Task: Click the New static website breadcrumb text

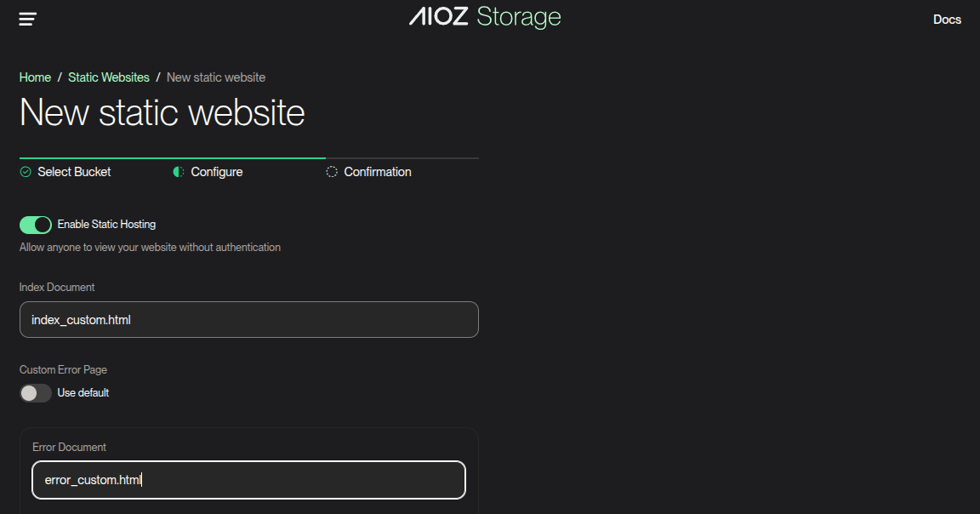Action: tap(216, 77)
